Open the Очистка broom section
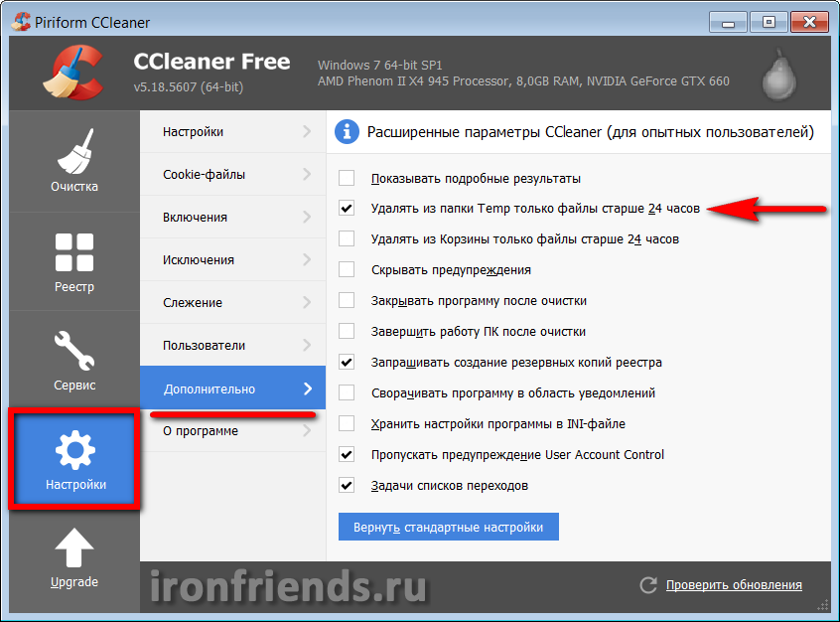Image resolution: width=840 pixels, height=622 pixels. 74,161
